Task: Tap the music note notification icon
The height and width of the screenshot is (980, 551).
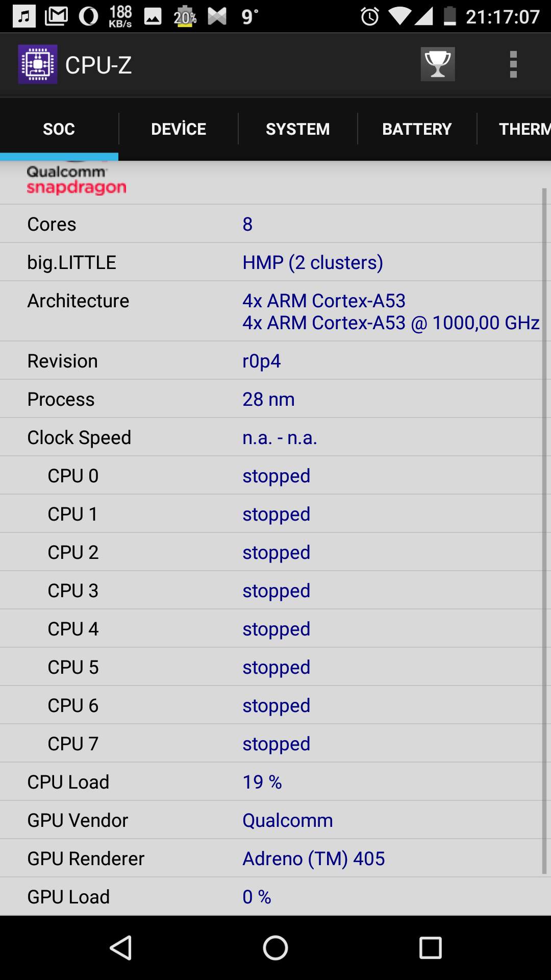Action: [x=24, y=16]
